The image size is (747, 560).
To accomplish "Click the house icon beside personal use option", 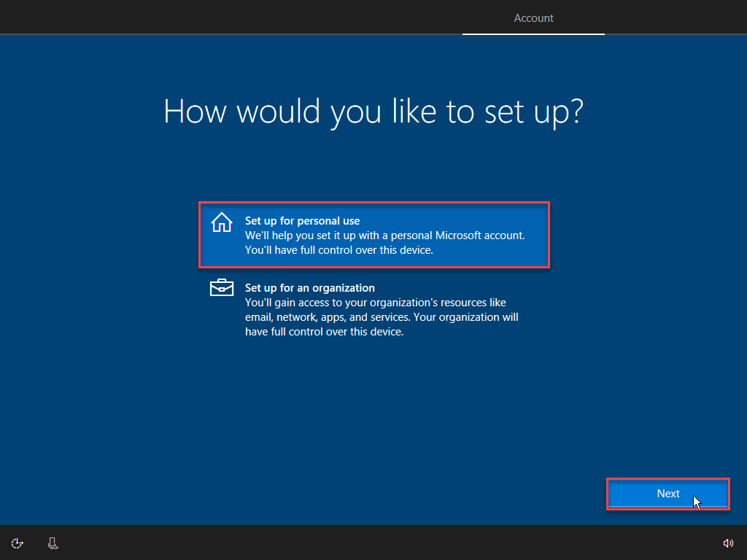I will pyautogui.click(x=221, y=222).
